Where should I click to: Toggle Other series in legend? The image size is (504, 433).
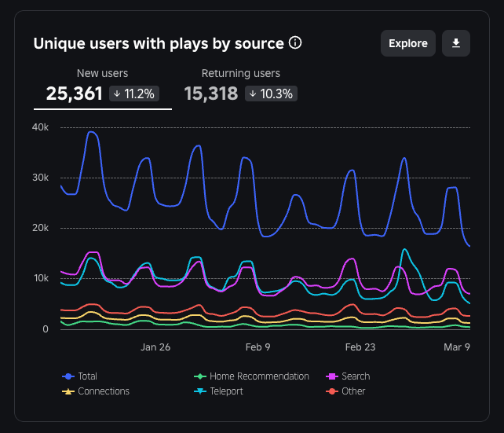[x=345, y=391]
